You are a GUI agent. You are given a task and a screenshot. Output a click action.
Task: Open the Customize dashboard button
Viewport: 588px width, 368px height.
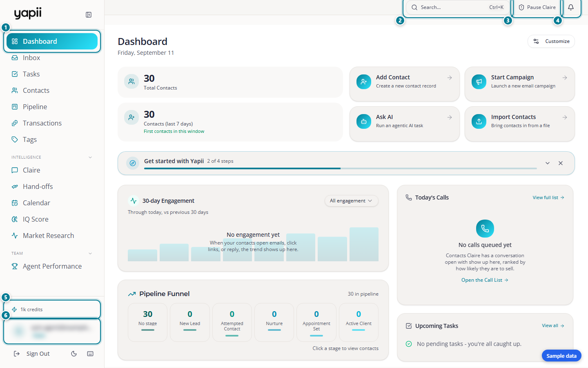[x=551, y=41]
